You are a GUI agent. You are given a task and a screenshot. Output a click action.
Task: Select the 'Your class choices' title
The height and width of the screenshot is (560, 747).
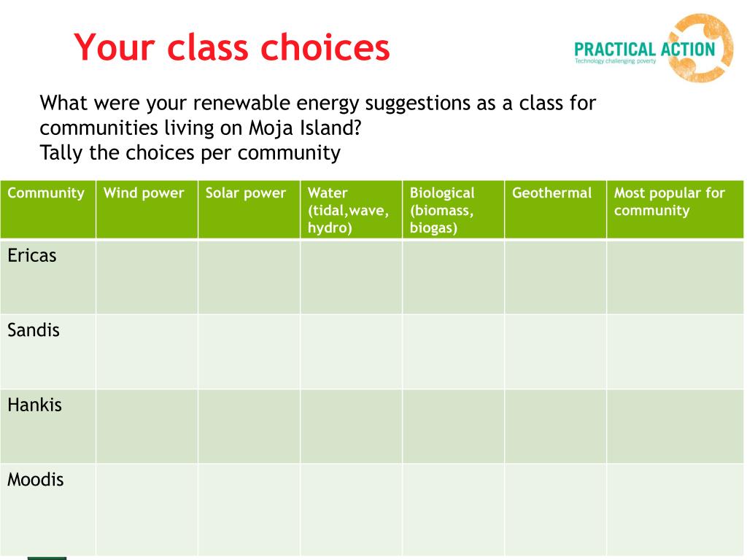[x=232, y=47]
